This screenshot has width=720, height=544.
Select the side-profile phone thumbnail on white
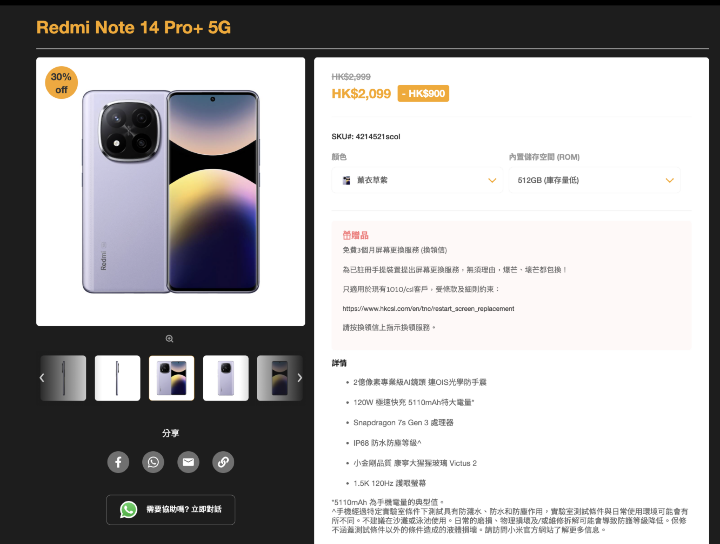click(x=118, y=378)
